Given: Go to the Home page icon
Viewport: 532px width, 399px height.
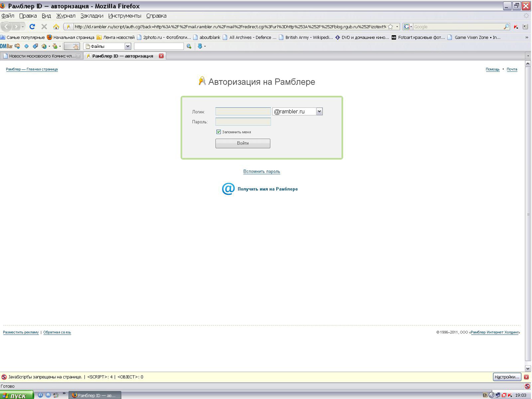Looking at the screenshot, I should point(56,27).
